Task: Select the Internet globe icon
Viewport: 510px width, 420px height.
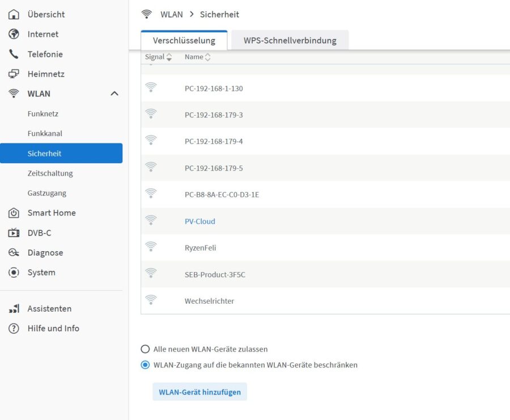Action: click(x=14, y=34)
